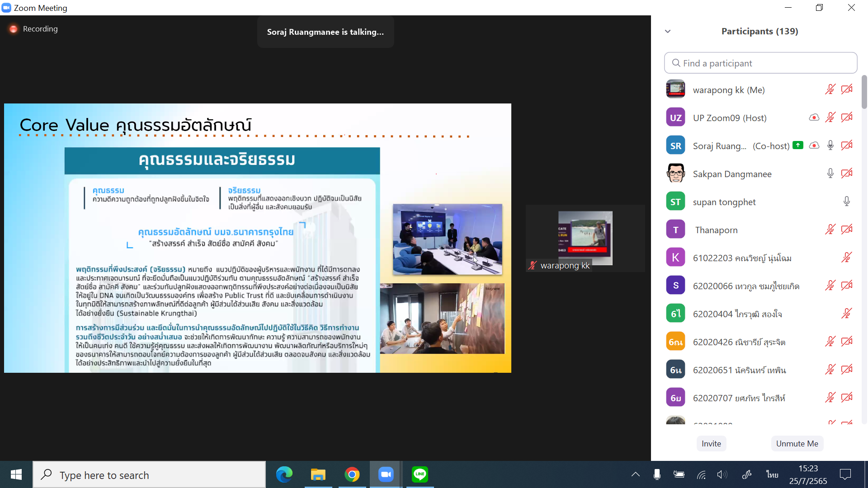Open Microsoft Edge from the taskbar
This screenshot has height=488, width=868.
pos(284,474)
